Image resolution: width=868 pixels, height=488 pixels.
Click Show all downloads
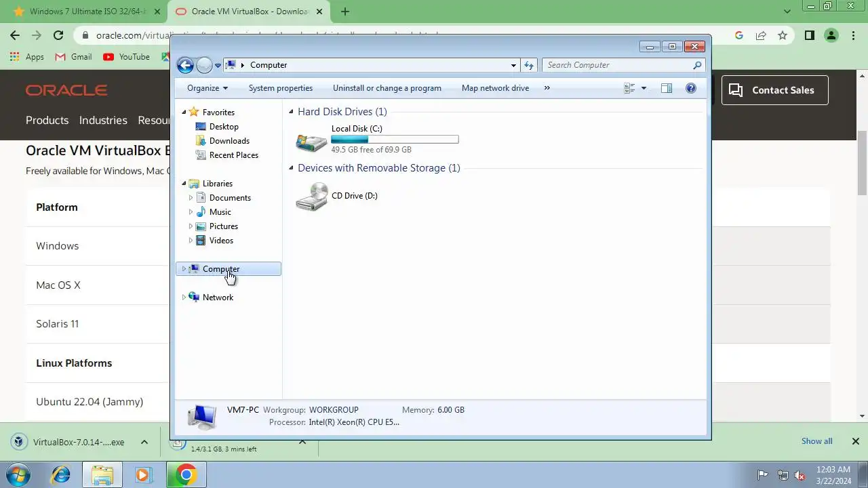pos(816,441)
